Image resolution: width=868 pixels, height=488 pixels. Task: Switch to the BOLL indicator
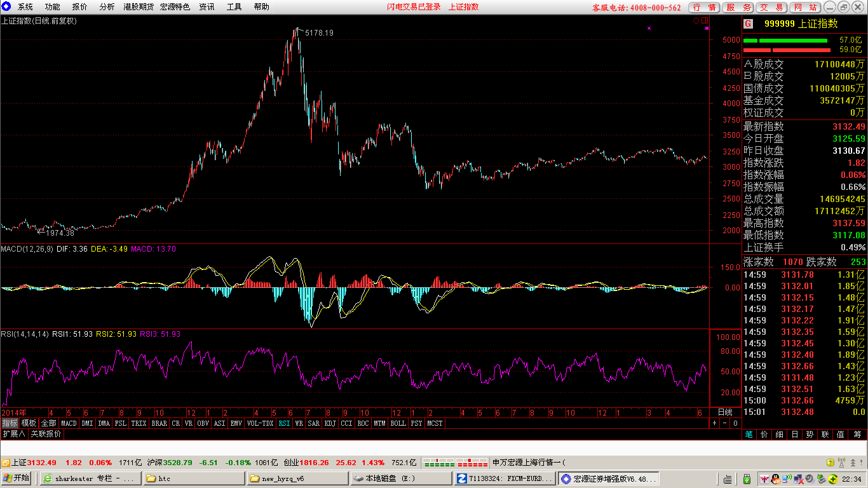398,423
